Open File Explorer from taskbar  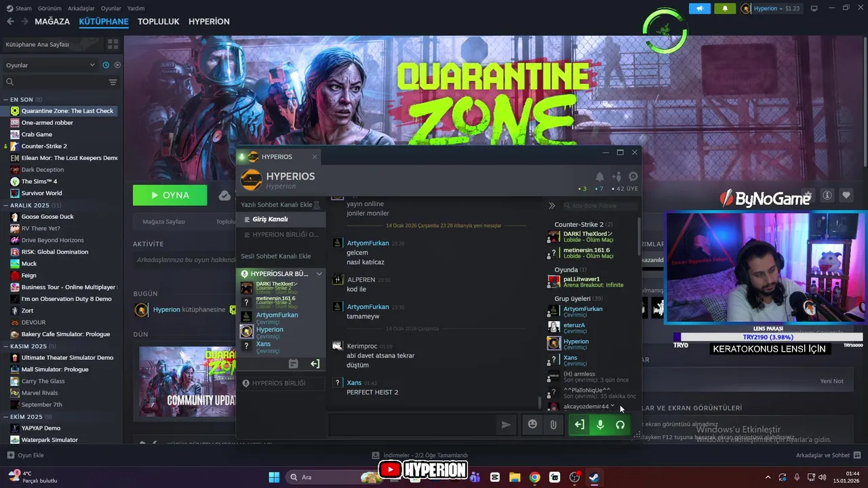click(515, 477)
